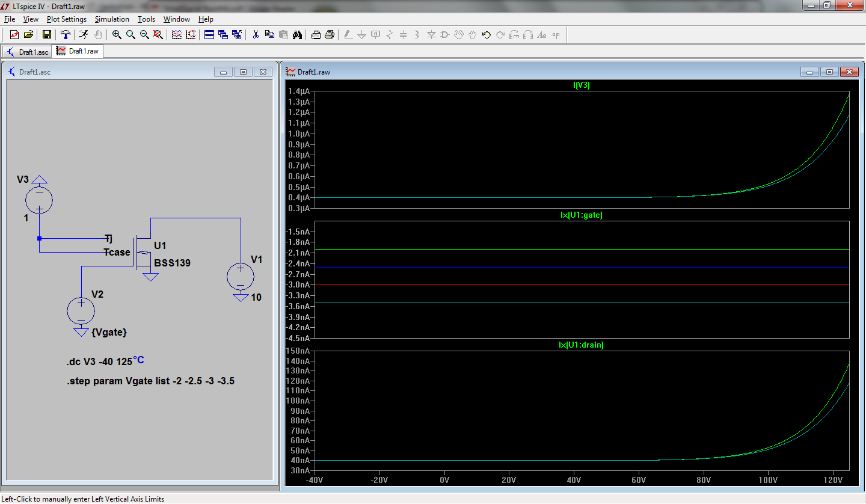The width and height of the screenshot is (866, 504).
Task: Click the Print Setup icon
Action: point(316,35)
